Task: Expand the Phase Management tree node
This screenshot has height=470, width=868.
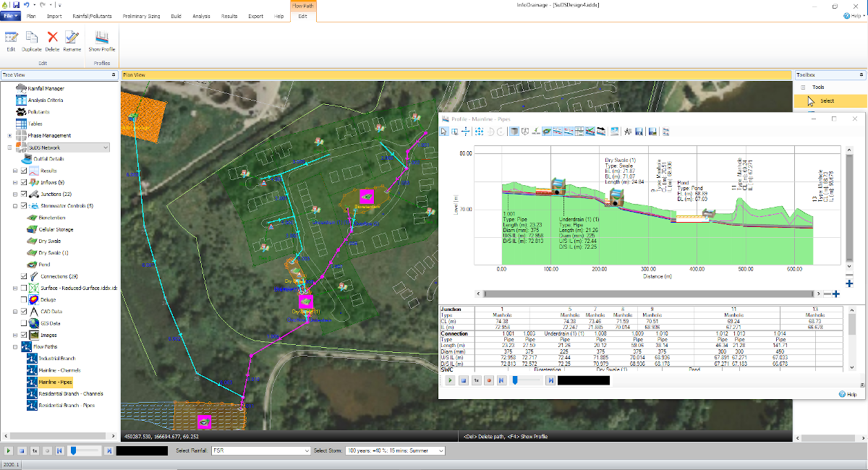Action: [10, 135]
